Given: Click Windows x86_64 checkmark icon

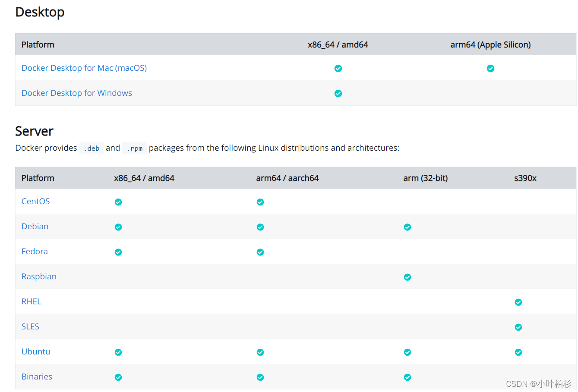Looking at the screenshot, I should (x=338, y=93).
